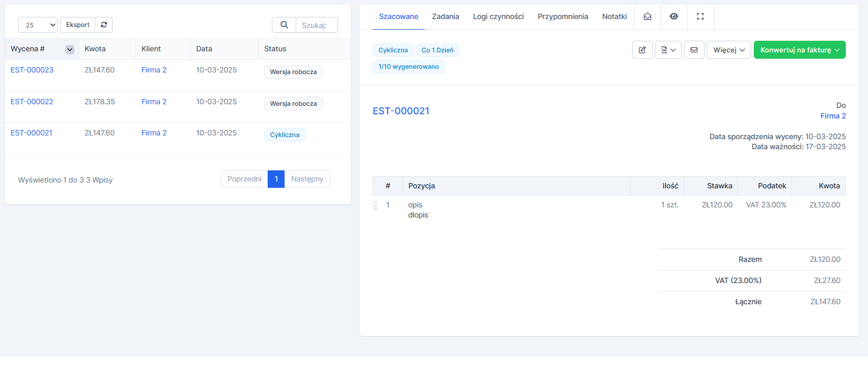Click VAT 23.00% in item row
This screenshot has height=373, width=868.
[766, 205]
